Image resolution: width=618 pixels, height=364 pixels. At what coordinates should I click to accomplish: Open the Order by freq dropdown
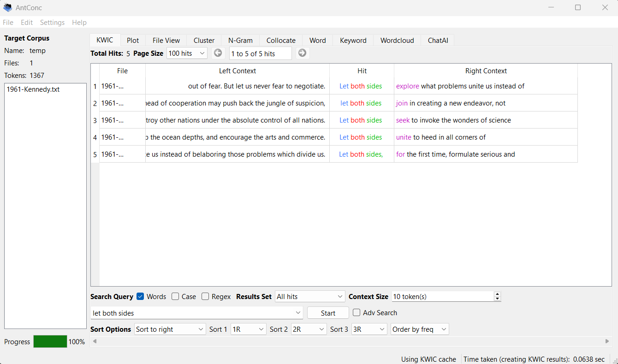419,329
